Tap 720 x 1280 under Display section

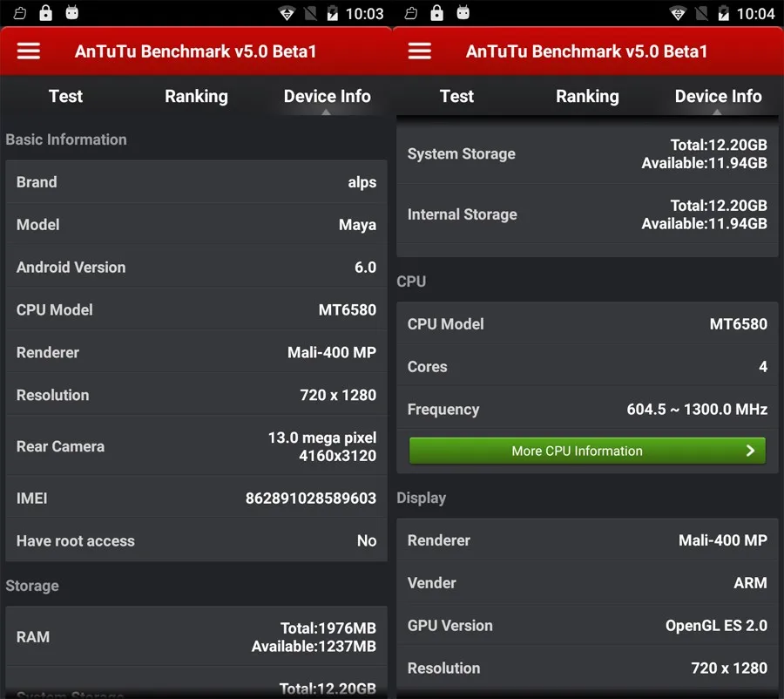tap(729, 668)
